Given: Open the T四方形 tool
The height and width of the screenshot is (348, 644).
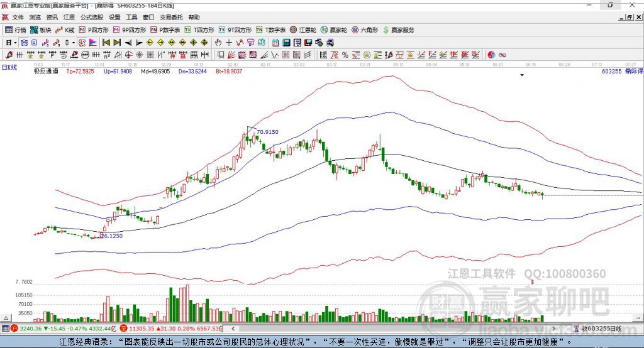Looking at the screenshot, I should tap(199, 30).
